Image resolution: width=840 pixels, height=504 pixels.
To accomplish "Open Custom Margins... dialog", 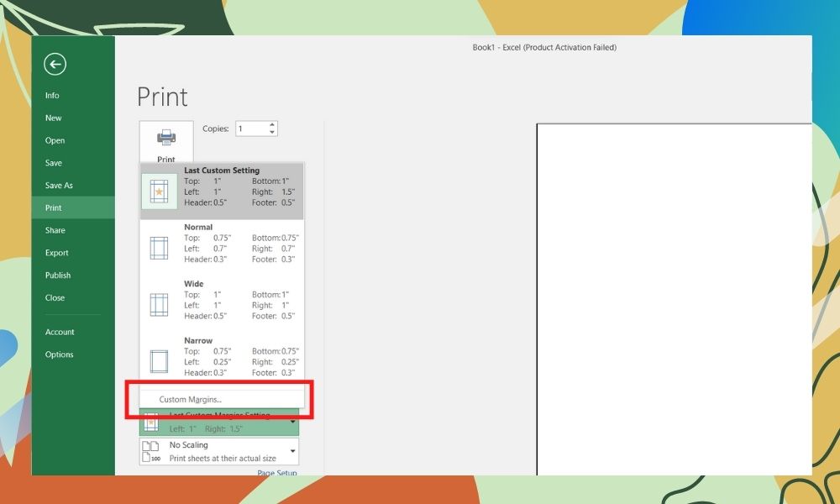I will 222,399.
